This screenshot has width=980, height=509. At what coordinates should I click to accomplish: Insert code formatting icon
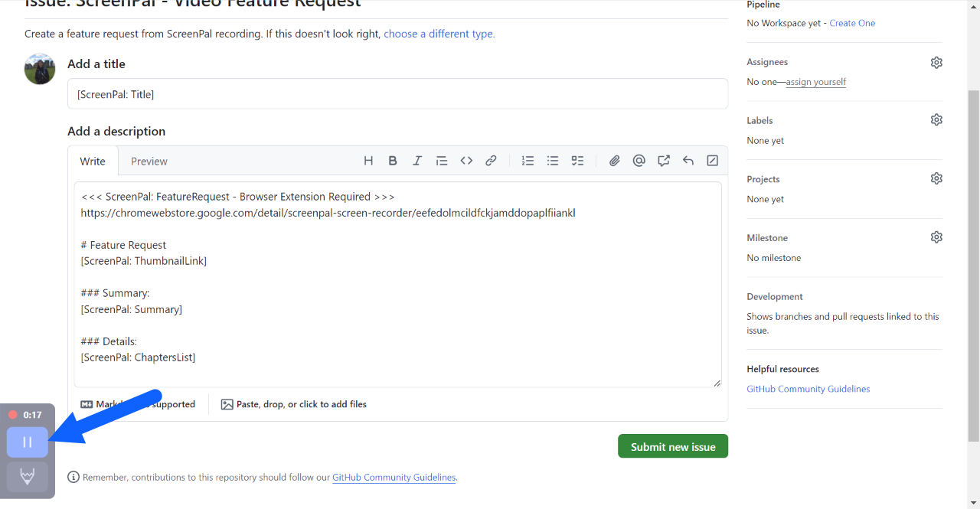point(466,161)
